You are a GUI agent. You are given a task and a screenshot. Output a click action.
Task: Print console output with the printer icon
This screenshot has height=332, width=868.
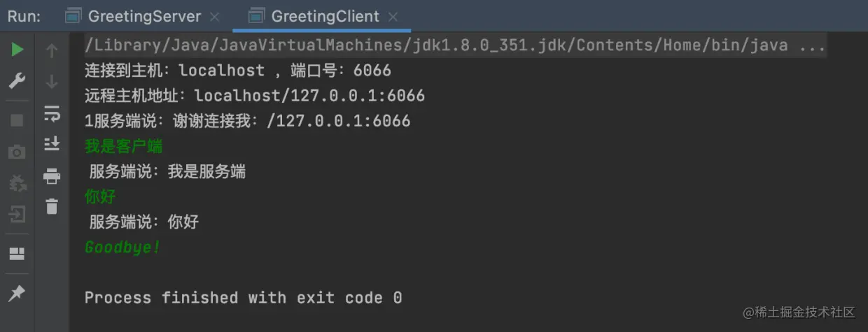52,175
